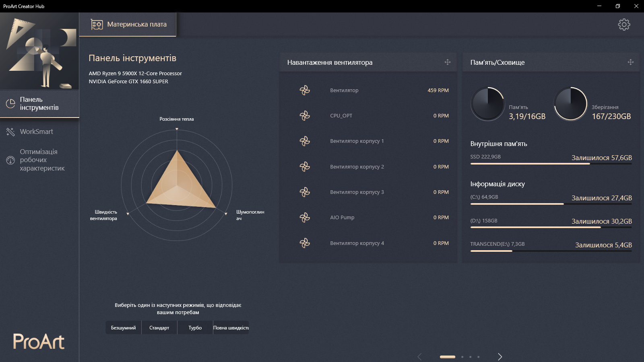Open Оптимізація робочих характеристик section

tap(39, 160)
